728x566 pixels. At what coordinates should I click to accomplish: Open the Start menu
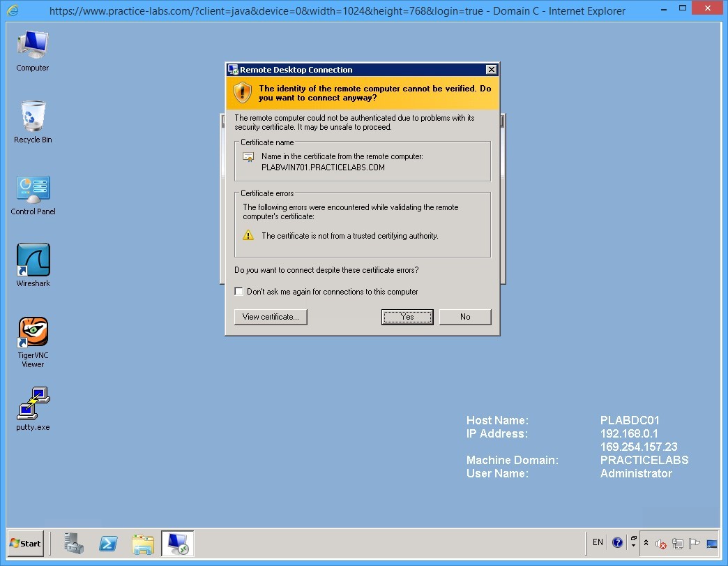point(24,544)
